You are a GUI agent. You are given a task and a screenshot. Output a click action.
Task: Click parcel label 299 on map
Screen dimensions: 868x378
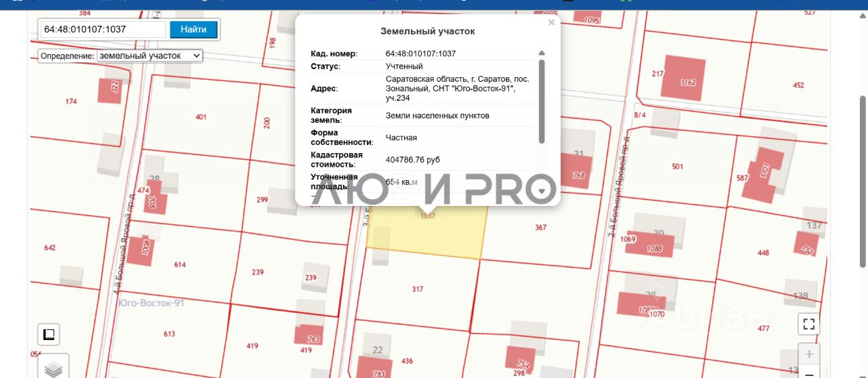click(262, 200)
